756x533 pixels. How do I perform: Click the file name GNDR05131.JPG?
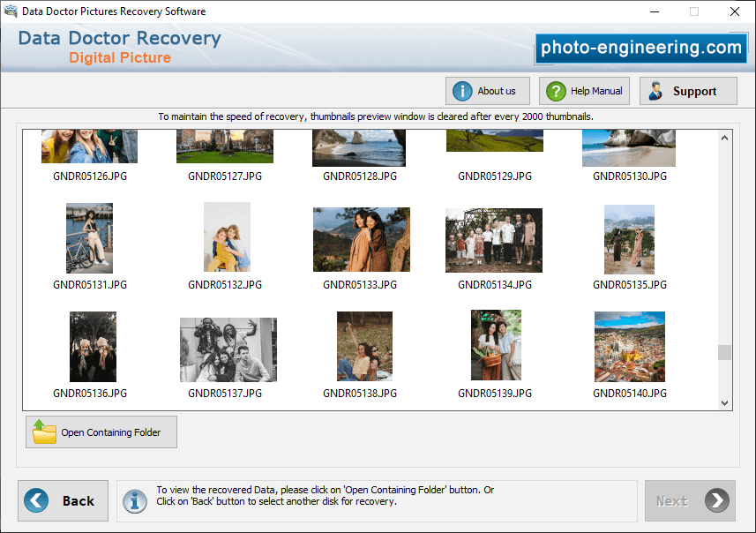(x=90, y=285)
